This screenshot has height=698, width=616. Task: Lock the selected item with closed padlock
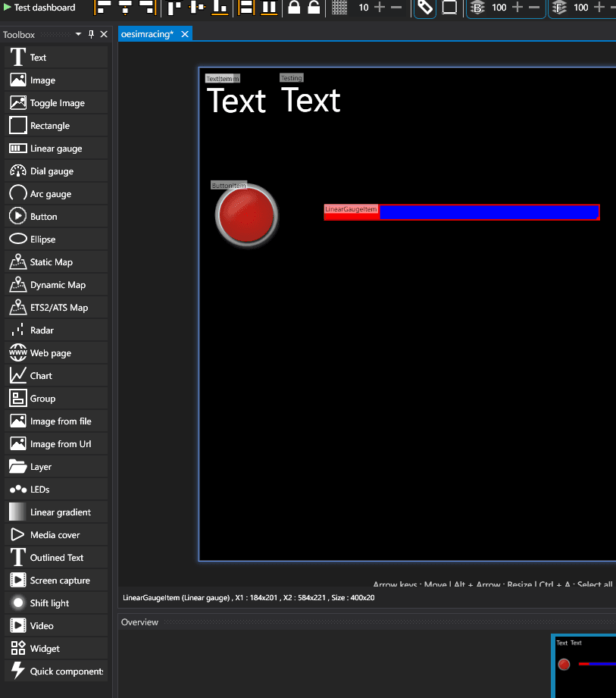click(x=294, y=8)
